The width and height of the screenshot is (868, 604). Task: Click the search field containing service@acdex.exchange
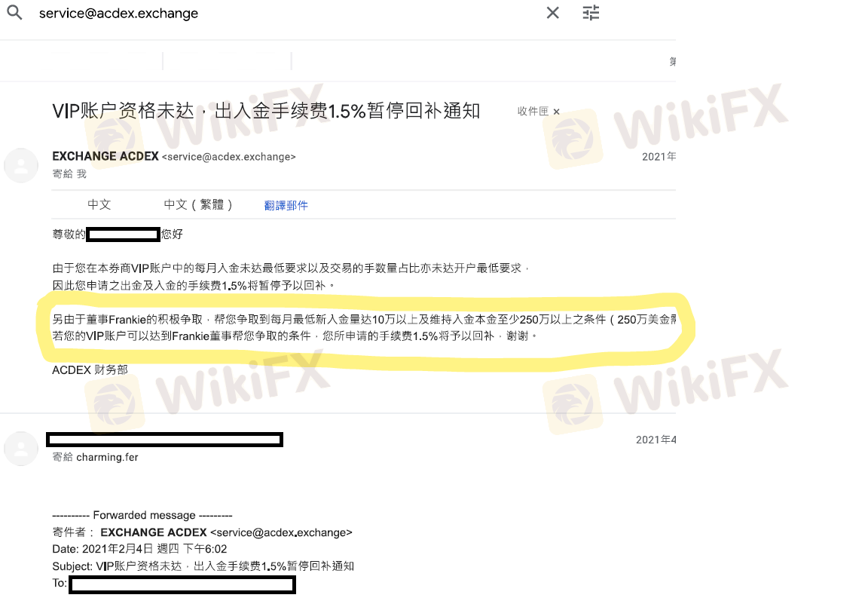point(277,14)
